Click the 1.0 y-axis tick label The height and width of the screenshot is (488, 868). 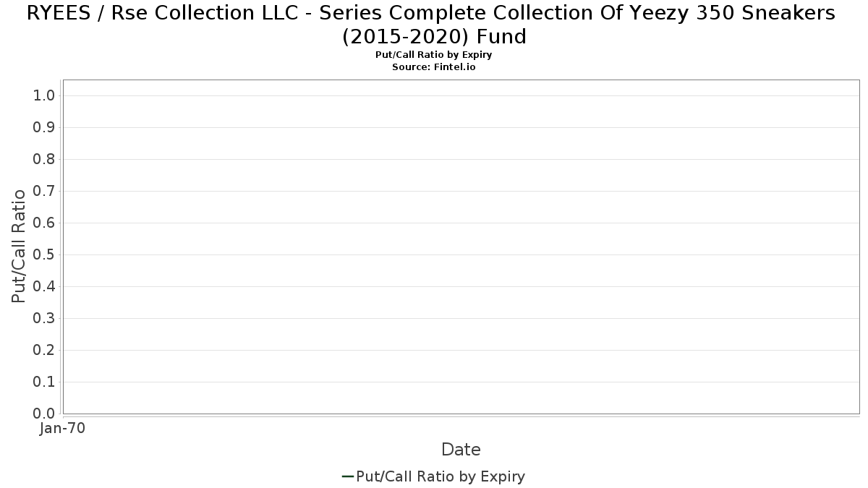point(44,95)
